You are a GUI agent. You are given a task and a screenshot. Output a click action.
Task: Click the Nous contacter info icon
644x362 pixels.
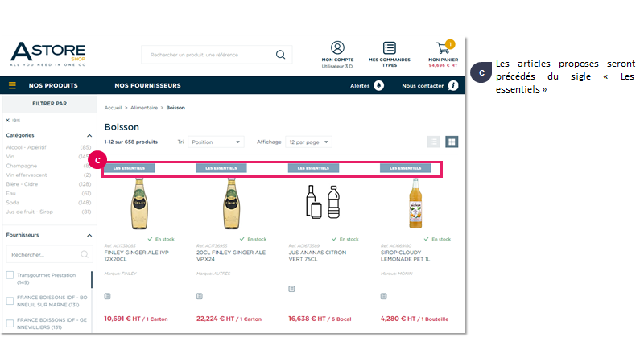pos(453,85)
